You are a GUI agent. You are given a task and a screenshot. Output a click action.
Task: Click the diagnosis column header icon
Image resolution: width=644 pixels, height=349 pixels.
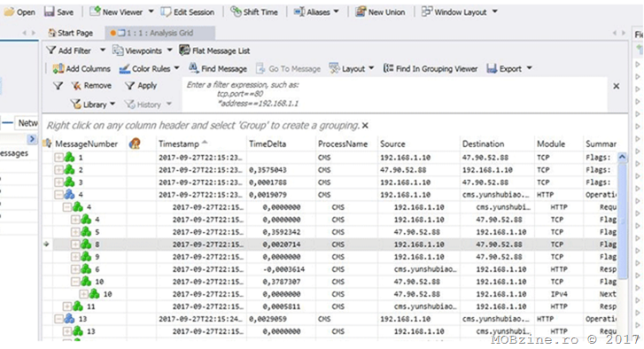coord(135,143)
